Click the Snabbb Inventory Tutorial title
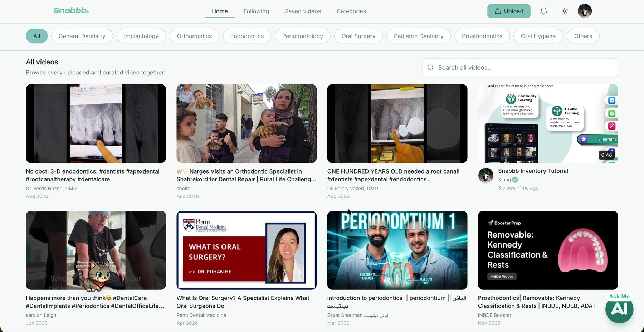Viewport: 644px width, 332px height. [533, 171]
